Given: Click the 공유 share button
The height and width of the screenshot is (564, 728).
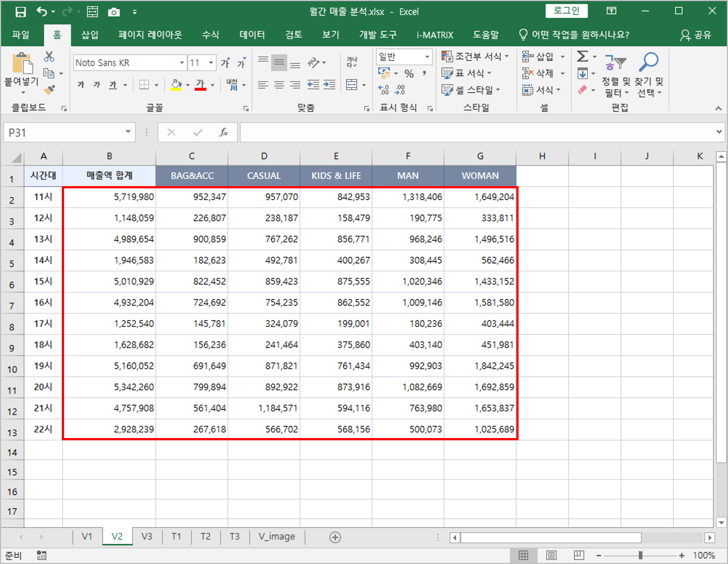Looking at the screenshot, I should (x=696, y=35).
